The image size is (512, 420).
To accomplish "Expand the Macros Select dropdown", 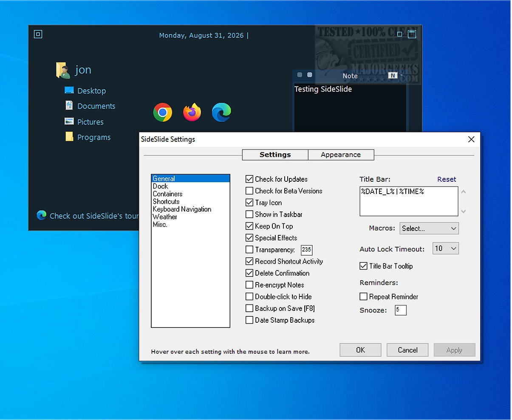I will click(429, 228).
